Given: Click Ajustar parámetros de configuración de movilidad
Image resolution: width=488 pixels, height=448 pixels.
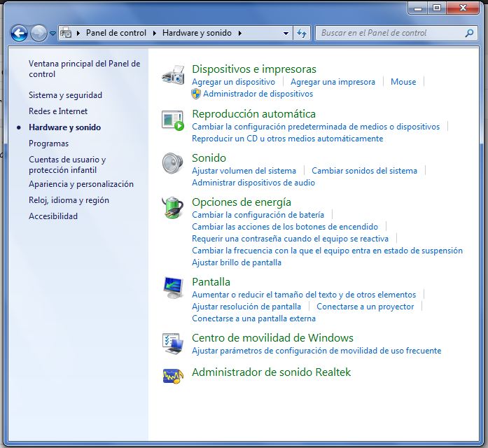Looking at the screenshot, I should coord(316,351).
